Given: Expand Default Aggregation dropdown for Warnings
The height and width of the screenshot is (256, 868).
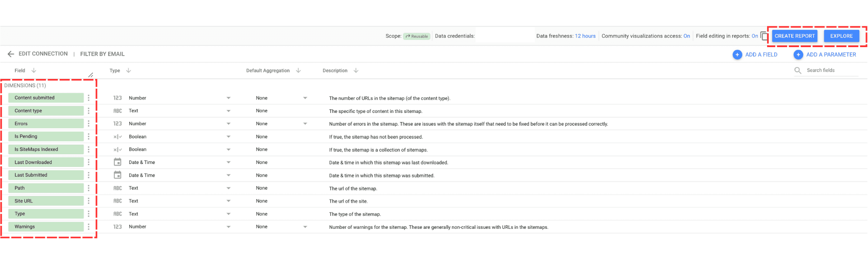Looking at the screenshot, I should click(305, 227).
